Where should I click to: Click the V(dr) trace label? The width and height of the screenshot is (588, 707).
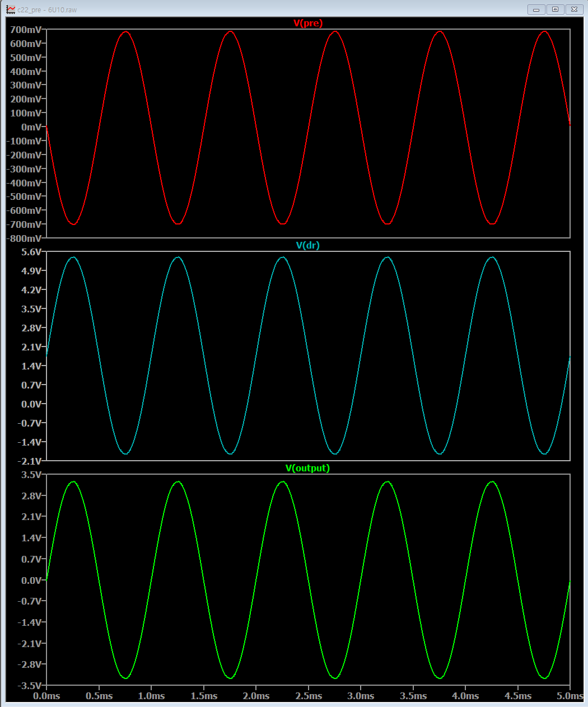(x=307, y=245)
